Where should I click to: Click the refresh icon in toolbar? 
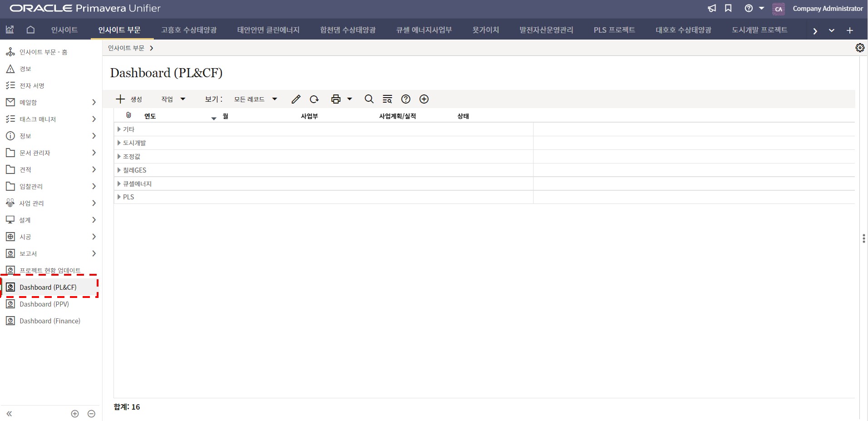point(314,99)
